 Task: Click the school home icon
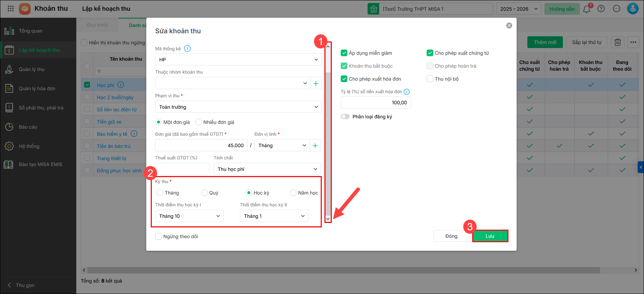tap(373, 9)
